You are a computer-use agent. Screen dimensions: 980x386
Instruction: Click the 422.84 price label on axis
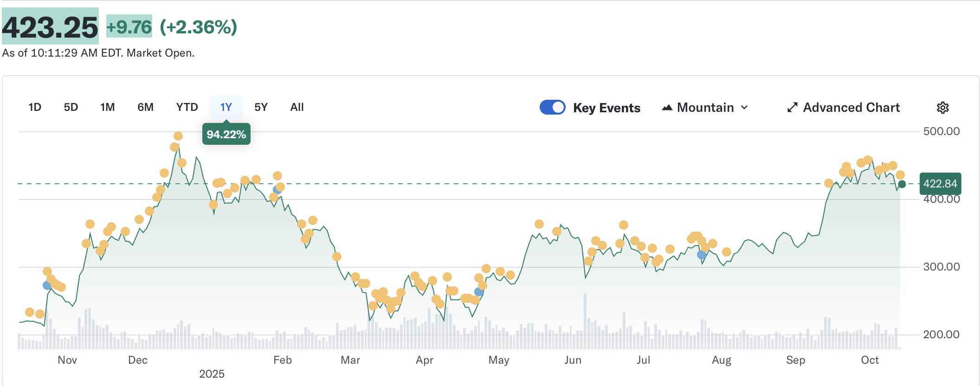click(x=940, y=184)
